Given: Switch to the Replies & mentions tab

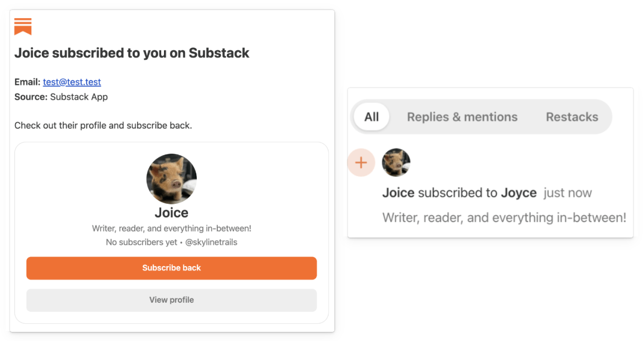Looking at the screenshot, I should pos(462,117).
